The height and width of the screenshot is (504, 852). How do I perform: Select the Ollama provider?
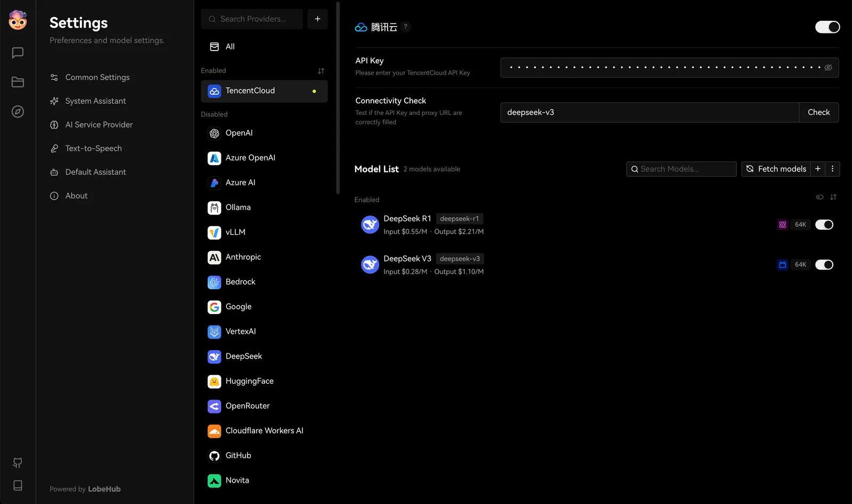237,208
